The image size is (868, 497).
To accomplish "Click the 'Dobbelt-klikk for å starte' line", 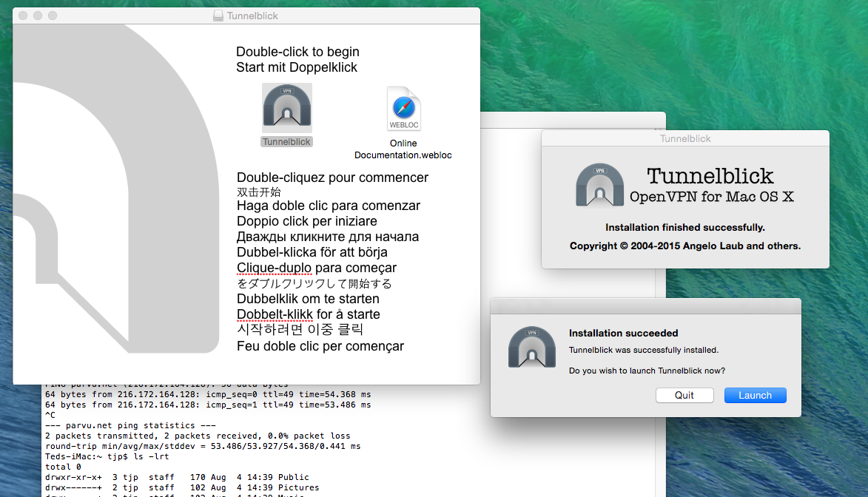I will 309,314.
